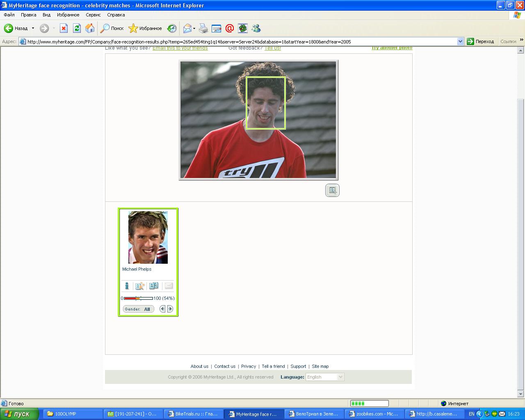Click the envelope icon in match card

[169, 286]
